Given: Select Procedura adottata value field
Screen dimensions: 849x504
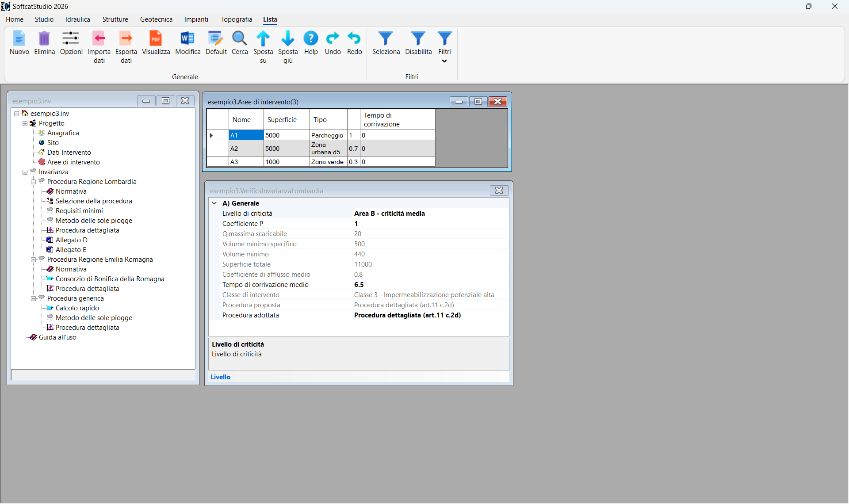Looking at the screenshot, I should (430, 315).
